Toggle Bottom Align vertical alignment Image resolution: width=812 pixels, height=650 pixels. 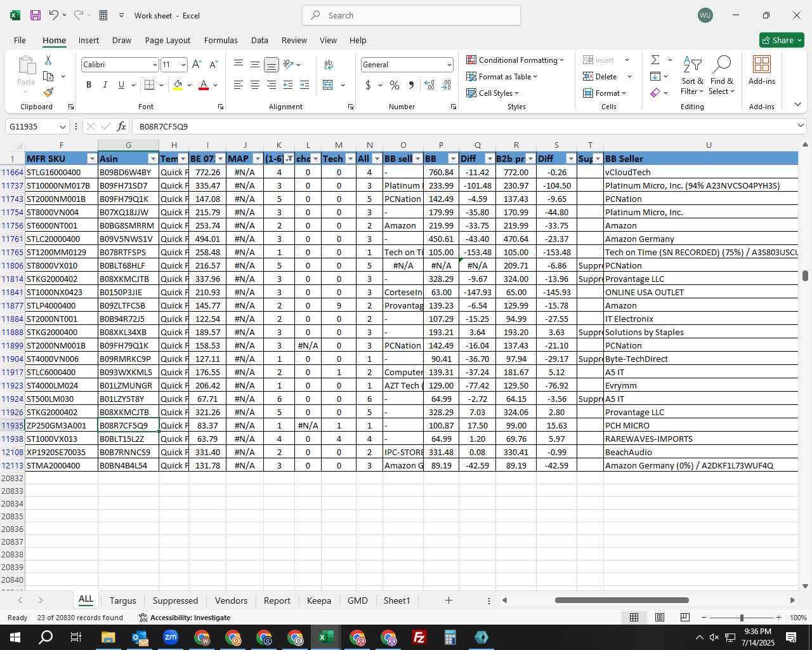point(272,64)
